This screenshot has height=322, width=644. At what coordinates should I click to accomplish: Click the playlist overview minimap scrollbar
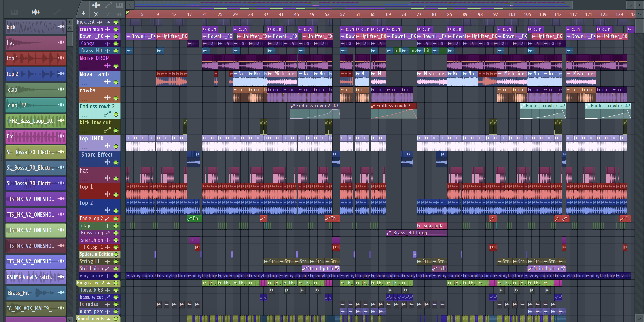(x=354, y=5)
